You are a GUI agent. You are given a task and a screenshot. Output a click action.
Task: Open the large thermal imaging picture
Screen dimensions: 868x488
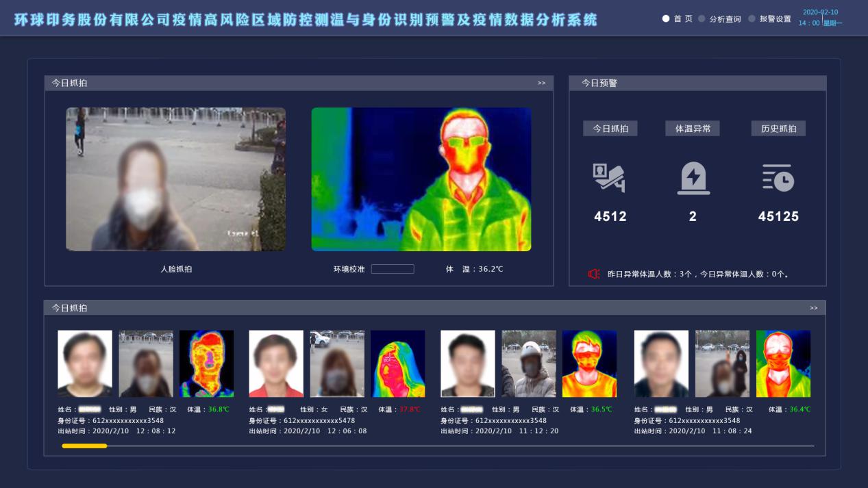421,179
